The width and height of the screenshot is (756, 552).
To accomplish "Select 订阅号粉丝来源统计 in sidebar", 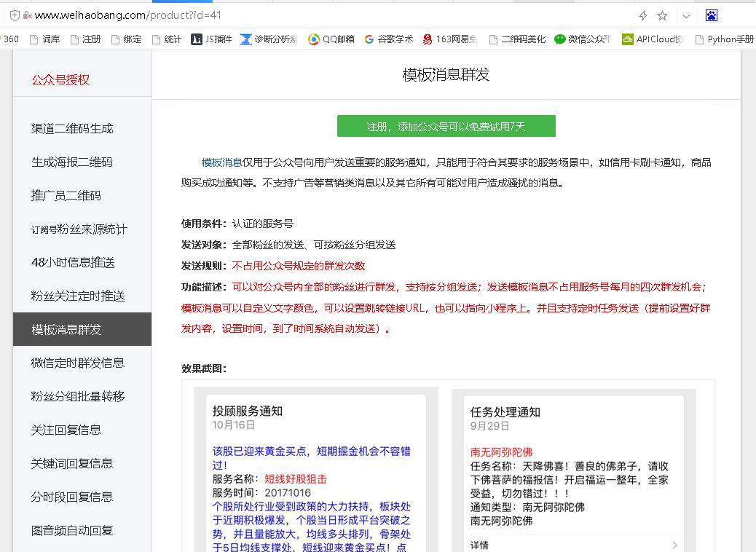I will coord(79,229).
